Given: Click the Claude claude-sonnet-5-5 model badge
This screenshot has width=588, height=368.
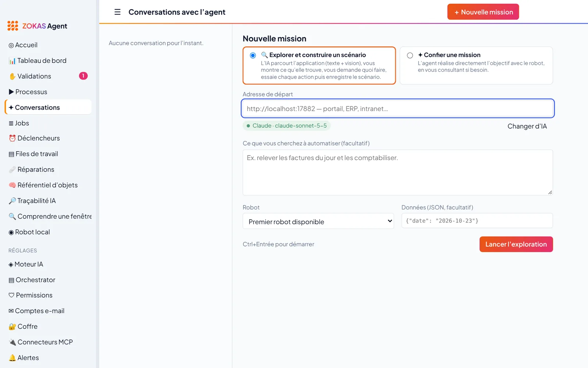Looking at the screenshot, I should 287,126.
